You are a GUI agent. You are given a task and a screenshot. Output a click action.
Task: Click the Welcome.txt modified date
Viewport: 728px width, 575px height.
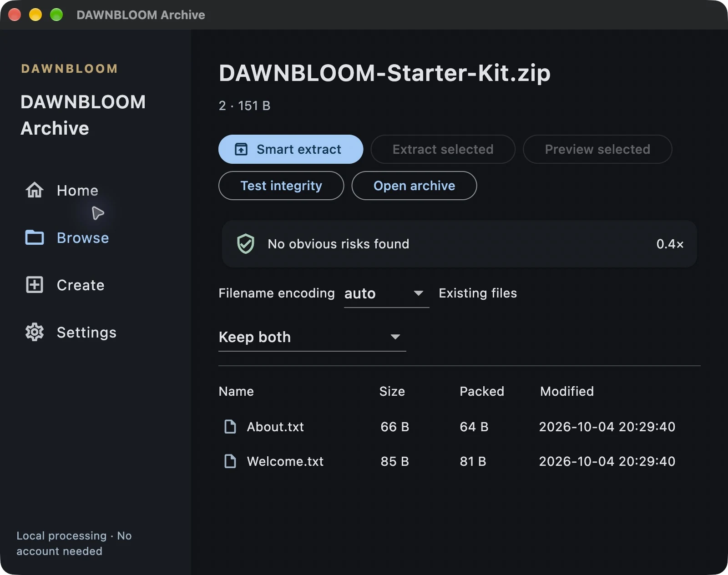coord(607,461)
